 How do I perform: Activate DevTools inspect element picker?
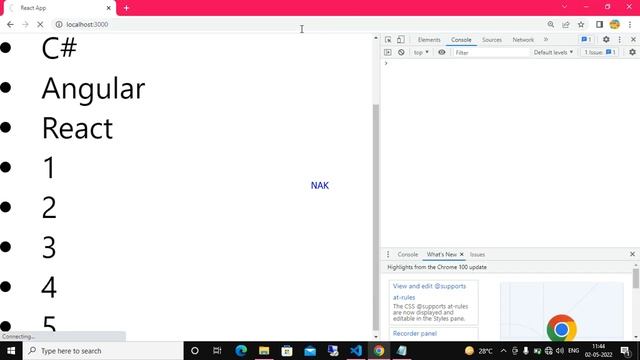tap(388, 40)
